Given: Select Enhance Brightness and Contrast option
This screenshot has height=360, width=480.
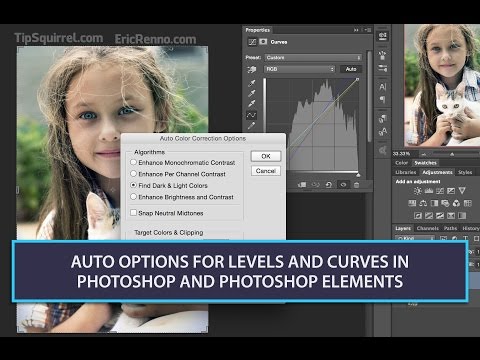Looking at the screenshot, I should (x=186, y=197).
